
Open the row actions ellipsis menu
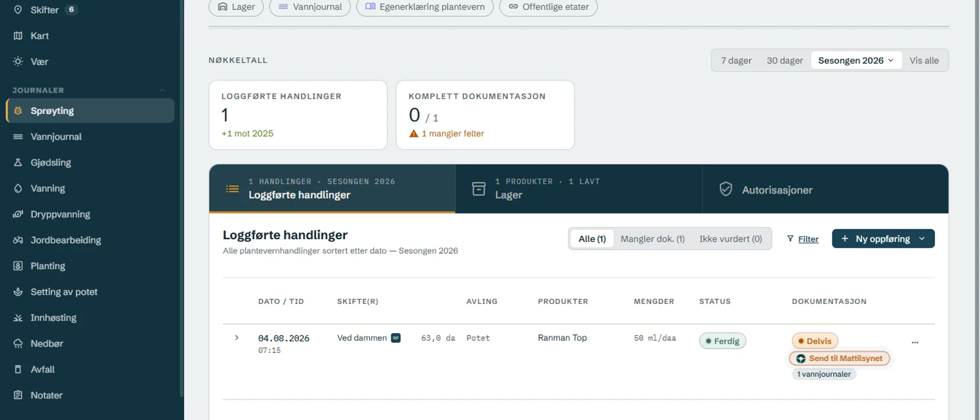pos(915,342)
